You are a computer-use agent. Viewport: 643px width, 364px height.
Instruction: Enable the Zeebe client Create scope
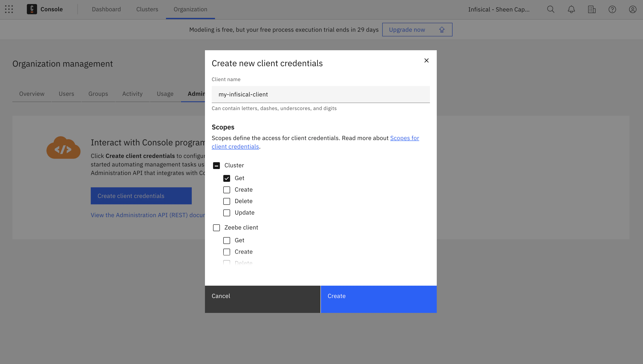(x=227, y=252)
